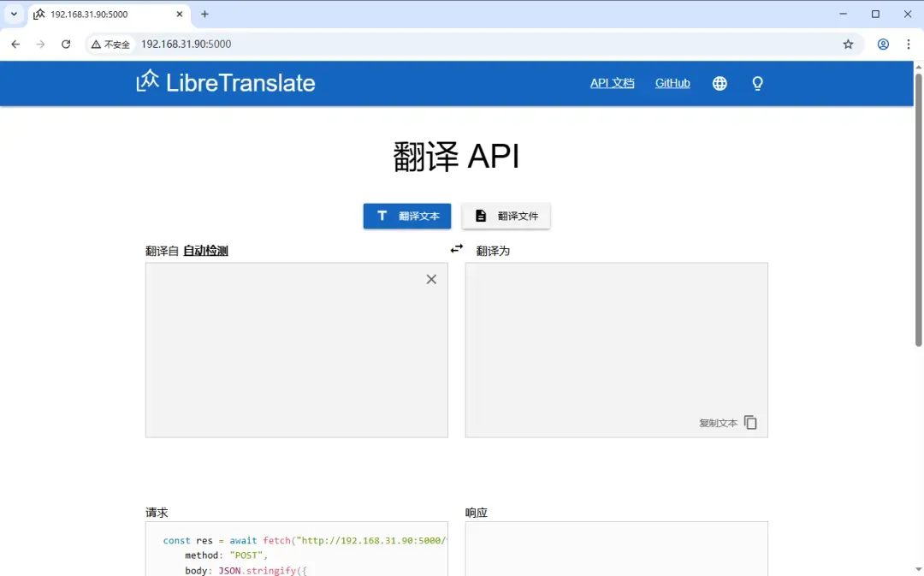924x576 pixels.
Task: Click the 不安全 site security indicator
Action: click(x=110, y=45)
